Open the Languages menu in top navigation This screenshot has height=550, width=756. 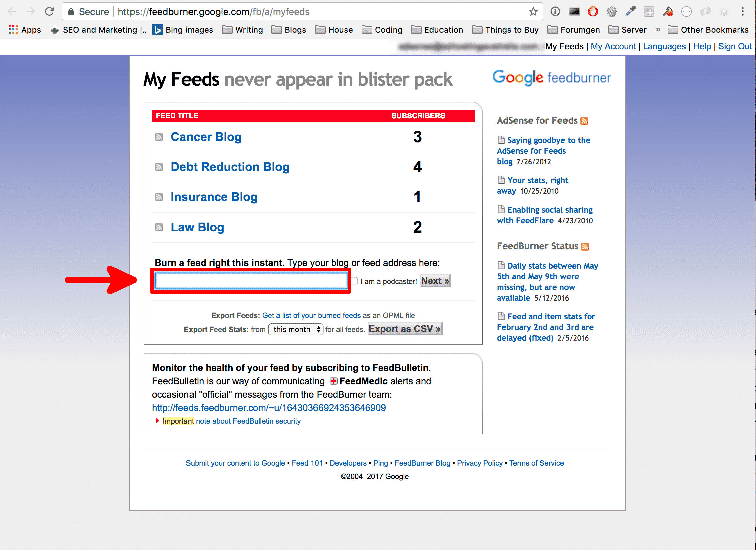click(664, 46)
